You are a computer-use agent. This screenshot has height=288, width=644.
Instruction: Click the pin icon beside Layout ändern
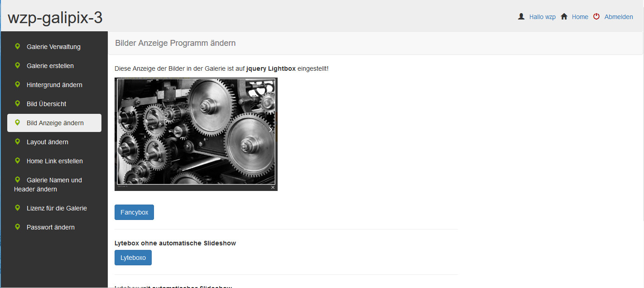[17, 142]
